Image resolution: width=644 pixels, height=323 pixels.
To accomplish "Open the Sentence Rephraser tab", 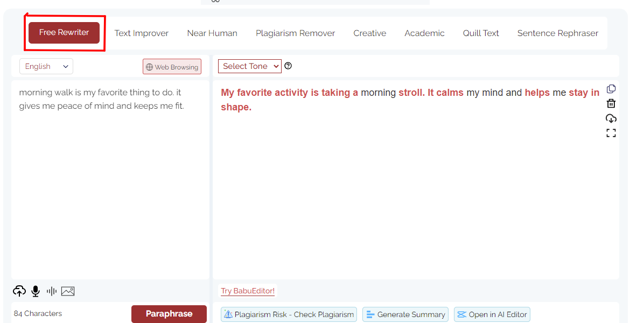I will (558, 33).
